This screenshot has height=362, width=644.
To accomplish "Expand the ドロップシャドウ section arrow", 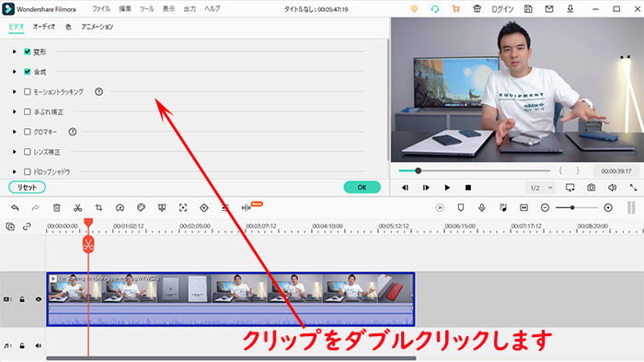I will click(15, 171).
